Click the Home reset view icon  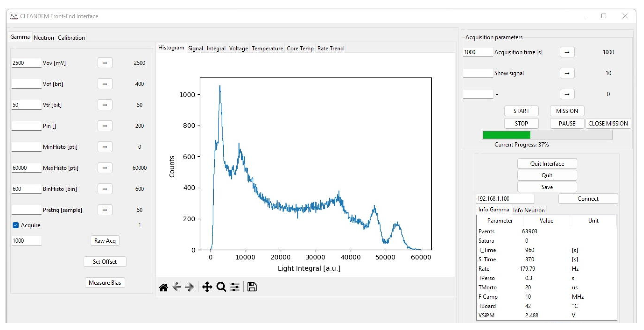pyautogui.click(x=163, y=287)
